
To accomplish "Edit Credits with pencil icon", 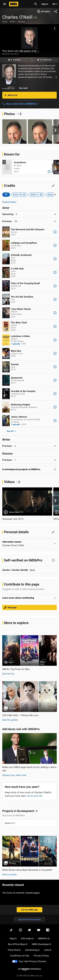I will [x=53, y=186].
